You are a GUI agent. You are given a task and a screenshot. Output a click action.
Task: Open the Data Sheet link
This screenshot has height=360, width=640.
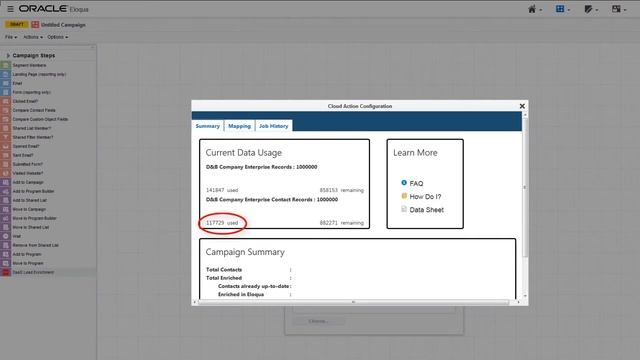pyautogui.click(x=426, y=209)
